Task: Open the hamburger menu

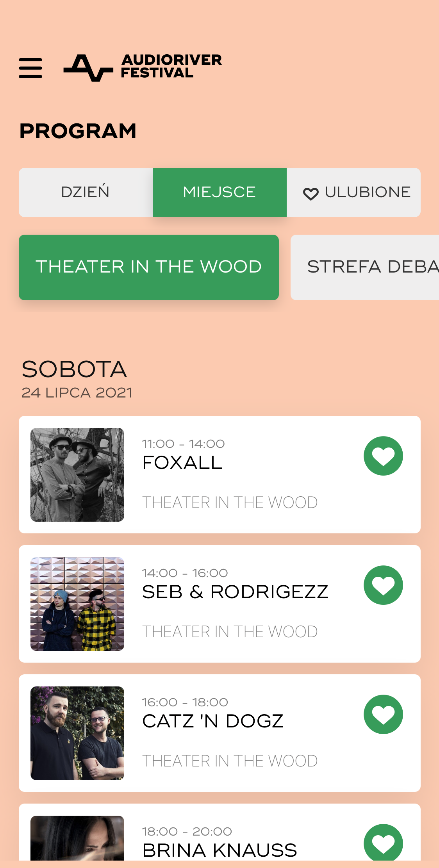Action: click(x=30, y=68)
